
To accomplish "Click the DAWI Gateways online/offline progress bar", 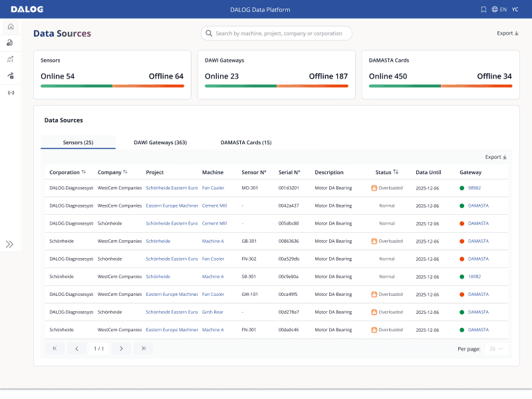I will point(277,86).
